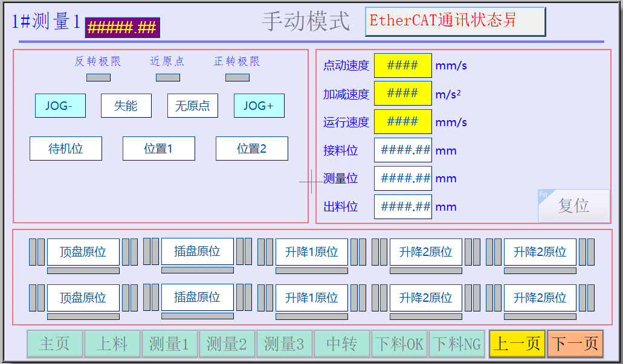This screenshot has height=364, width=623.
Task: Switch to the 测量2 tab
Action: 227,344
